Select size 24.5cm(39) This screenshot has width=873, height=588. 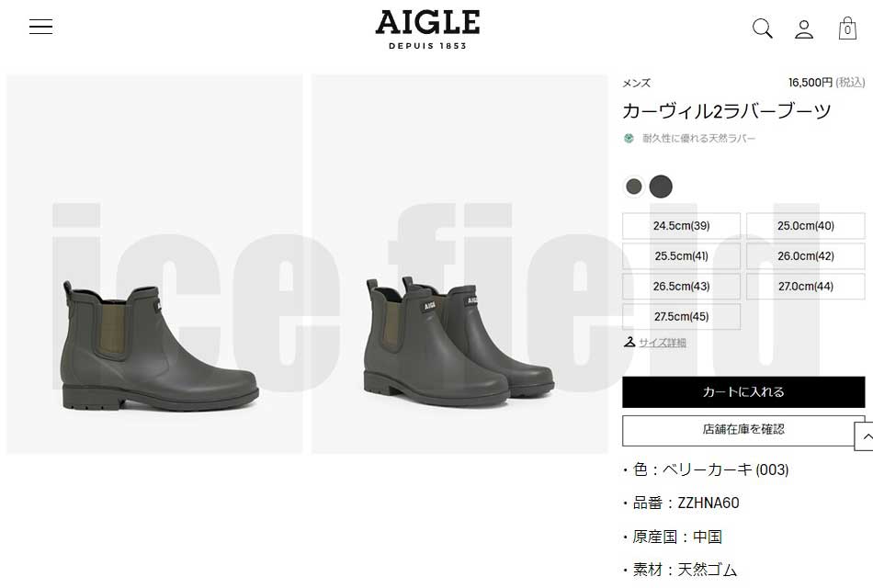coord(682,225)
